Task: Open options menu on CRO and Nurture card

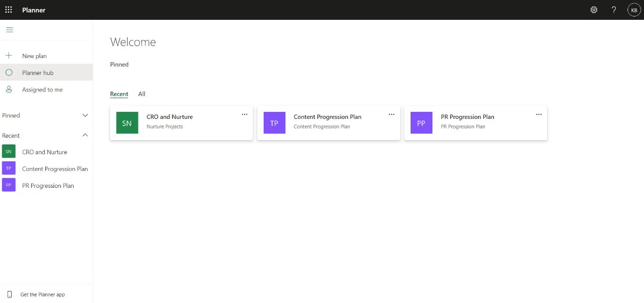Action: tap(244, 114)
